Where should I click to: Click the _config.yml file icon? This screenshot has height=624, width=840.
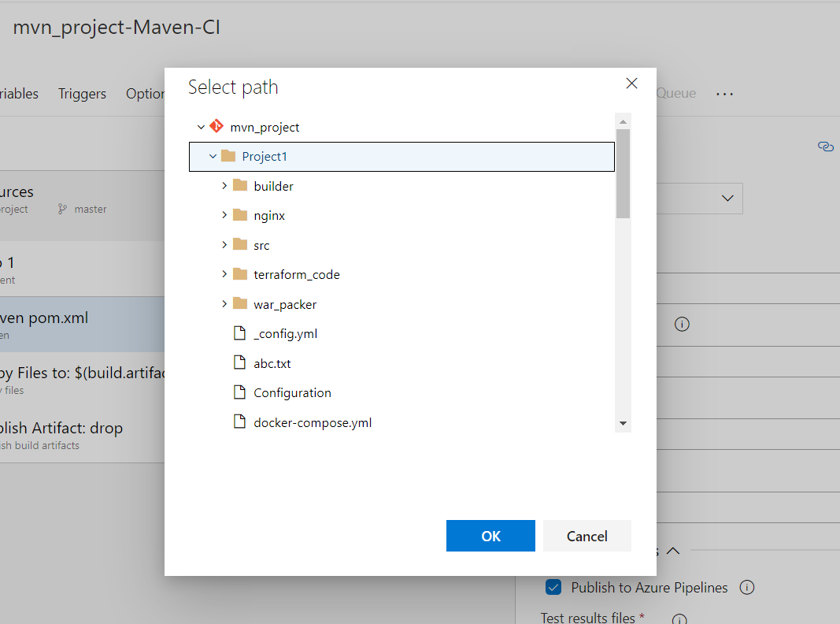pos(239,333)
